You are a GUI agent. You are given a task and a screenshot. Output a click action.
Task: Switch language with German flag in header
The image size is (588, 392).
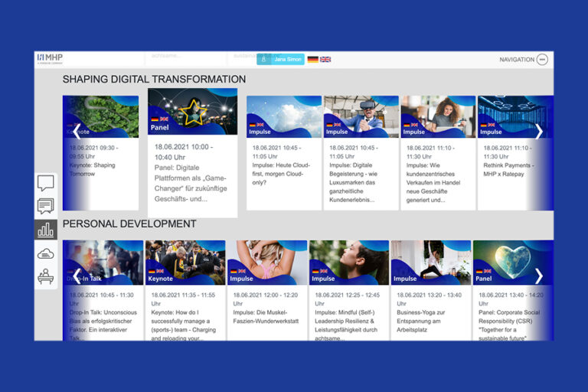(x=312, y=59)
